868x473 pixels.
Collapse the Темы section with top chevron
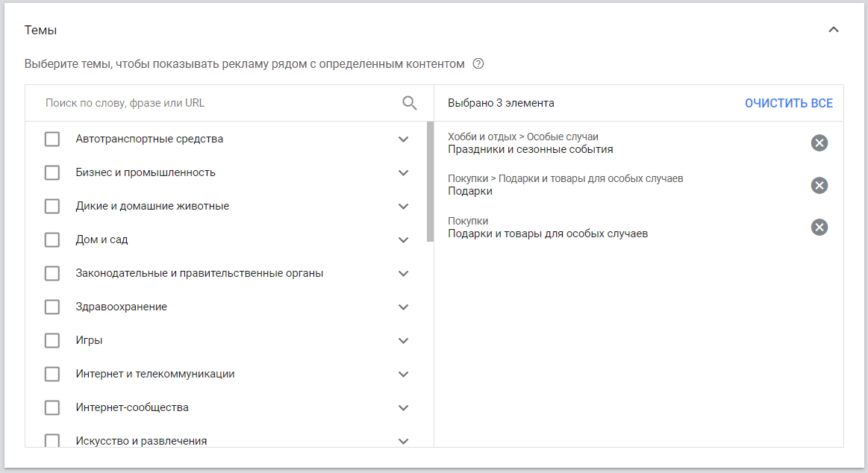tap(834, 30)
